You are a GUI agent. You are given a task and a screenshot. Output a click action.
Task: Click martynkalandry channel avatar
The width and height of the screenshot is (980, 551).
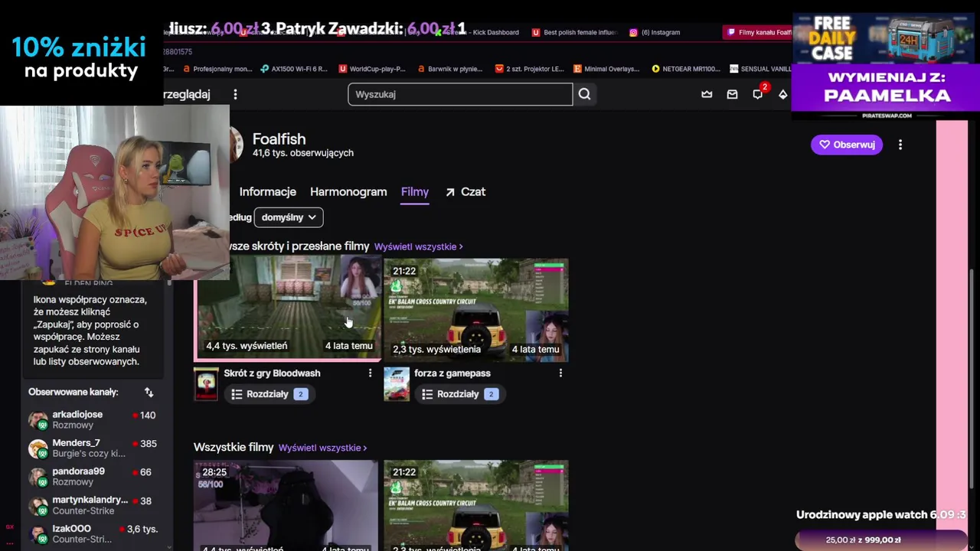[x=38, y=505]
